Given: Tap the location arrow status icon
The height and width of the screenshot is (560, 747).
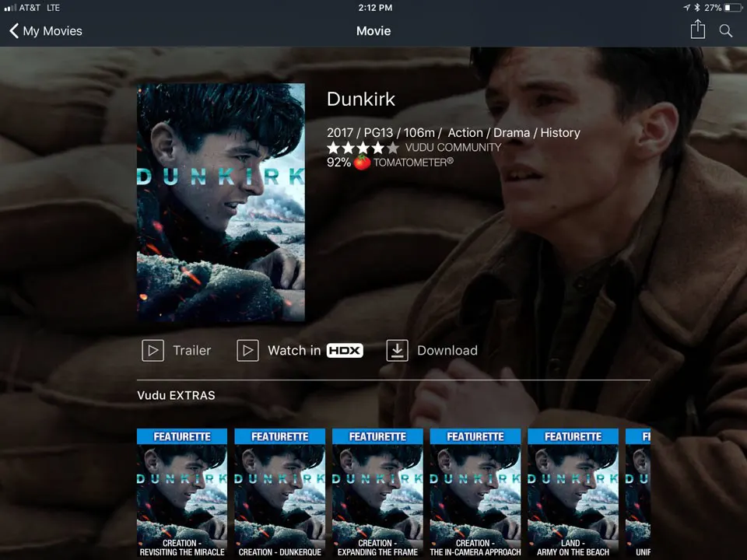Looking at the screenshot, I should click(686, 8).
